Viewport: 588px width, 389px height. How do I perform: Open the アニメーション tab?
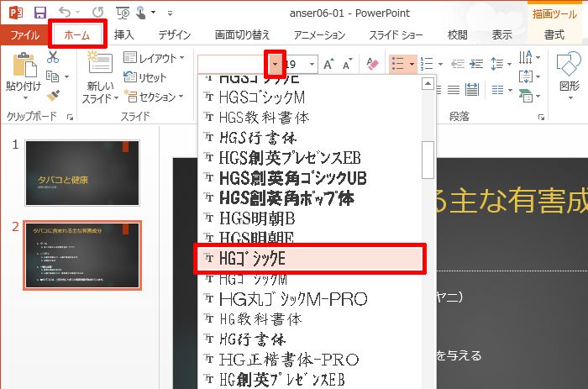coord(319,35)
